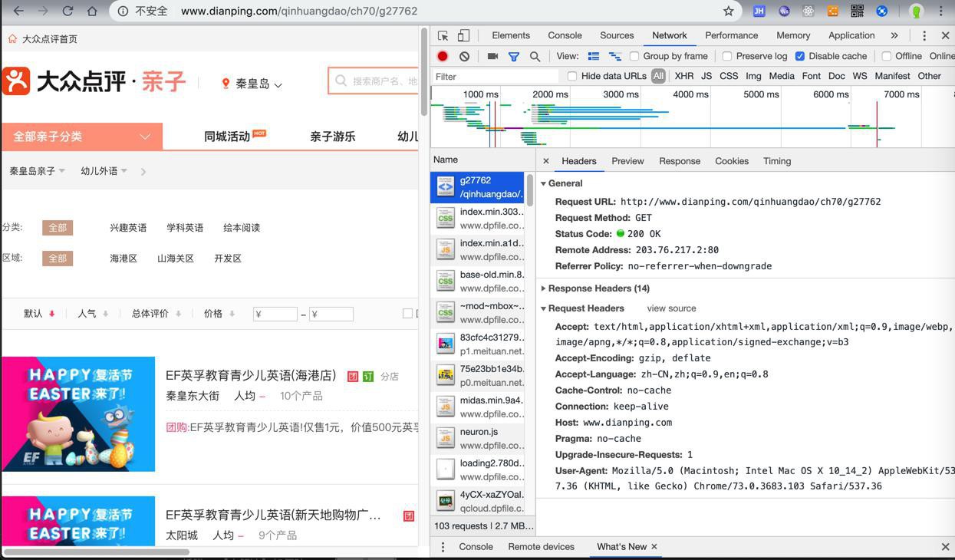
Task: Tick the checkbox beside price range filter
Action: coord(407,313)
